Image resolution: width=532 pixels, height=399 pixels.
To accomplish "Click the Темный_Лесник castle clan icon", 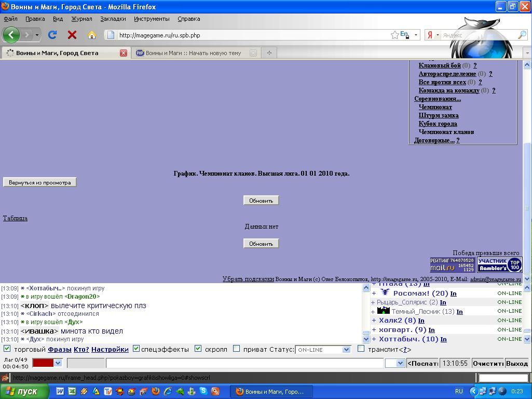I will pos(384,310).
